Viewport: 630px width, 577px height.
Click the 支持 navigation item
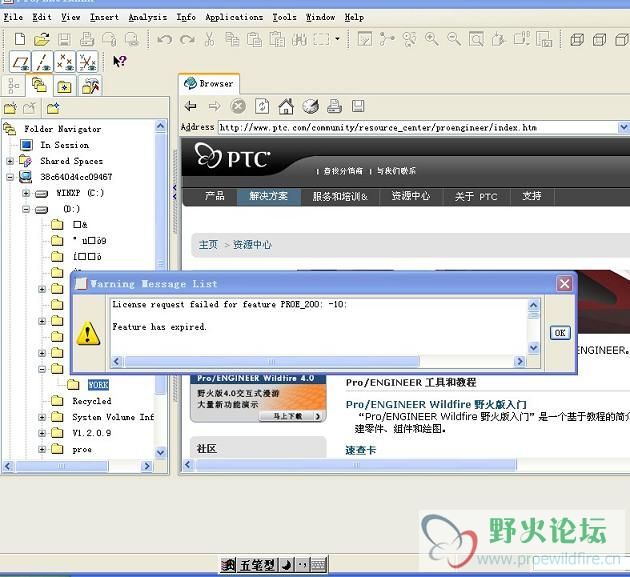(532, 196)
